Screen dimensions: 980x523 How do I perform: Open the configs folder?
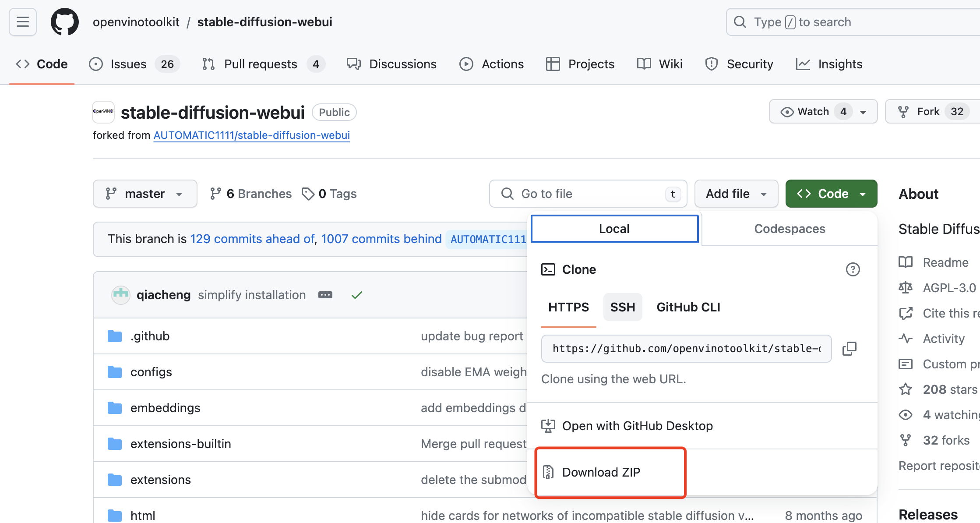coord(151,372)
